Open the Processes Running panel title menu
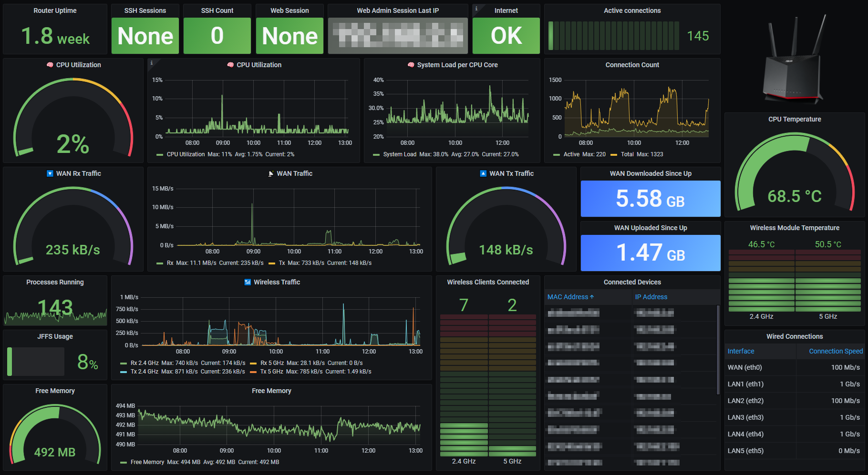This screenshot has width=868, height=475. 55,282
